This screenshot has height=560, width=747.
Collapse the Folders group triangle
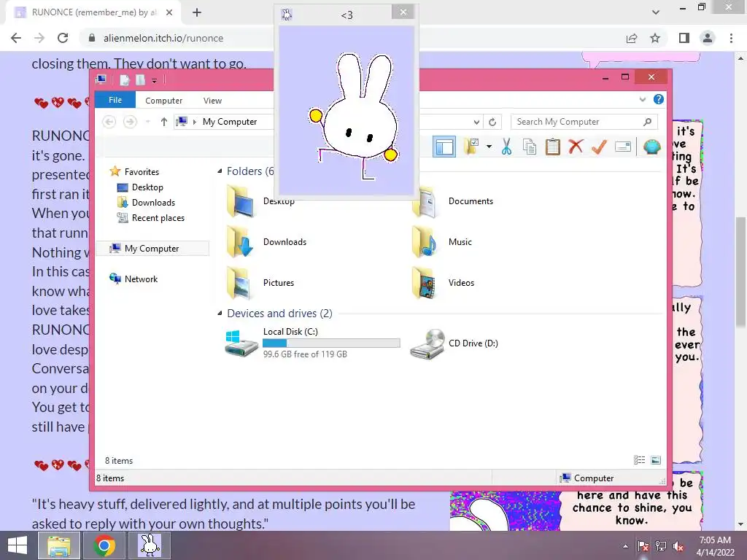[220, 171]
